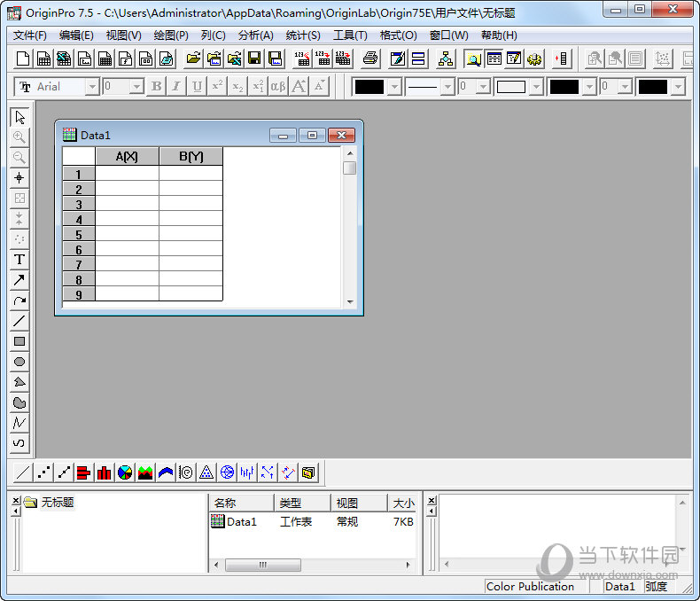Open the 编辑(E) menu
Image resolution: width=700 pixels, height=601 pixels.
(x=76, y=35)
